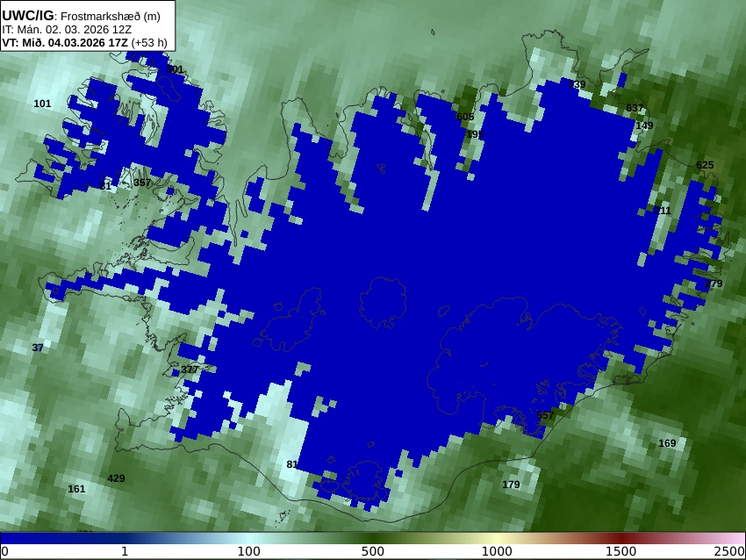Click the 211 value on the map
Image resolution: width=746 pixels, height=560 pixels.
click(x=663, y=211)
